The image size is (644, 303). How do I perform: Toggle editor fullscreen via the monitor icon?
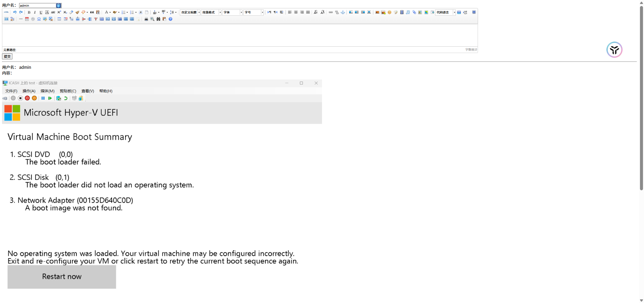(474, 12)
